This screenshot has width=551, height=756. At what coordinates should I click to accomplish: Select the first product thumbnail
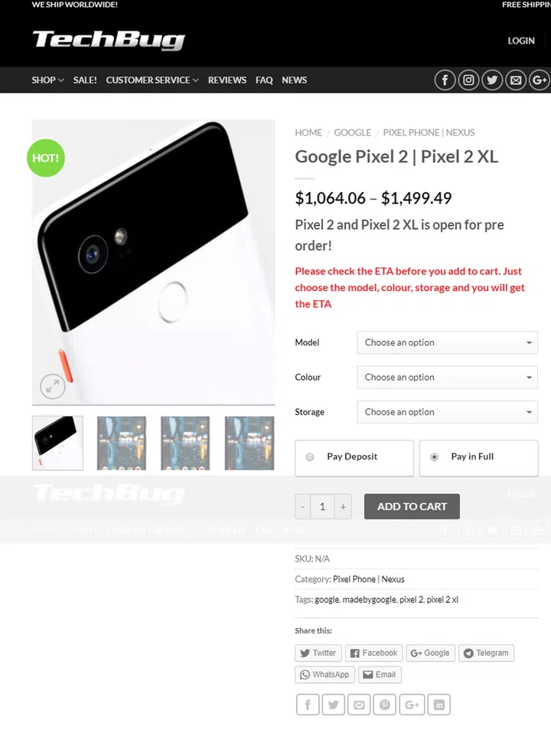click(57, 443)
